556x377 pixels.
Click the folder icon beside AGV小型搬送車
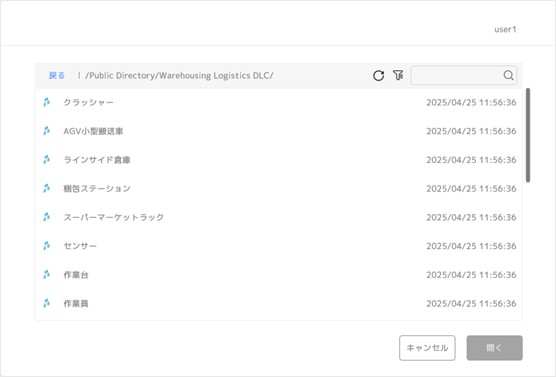pos(46,131)
